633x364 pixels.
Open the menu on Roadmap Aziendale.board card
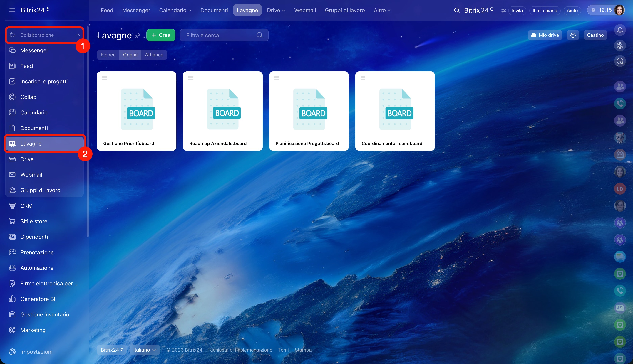click(190, 78)
